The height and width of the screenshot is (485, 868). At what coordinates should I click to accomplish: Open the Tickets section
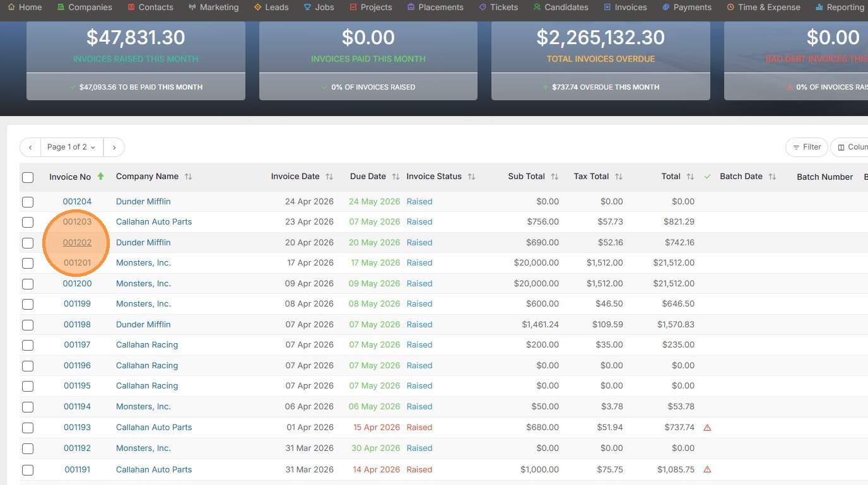(x=498, y=8)
